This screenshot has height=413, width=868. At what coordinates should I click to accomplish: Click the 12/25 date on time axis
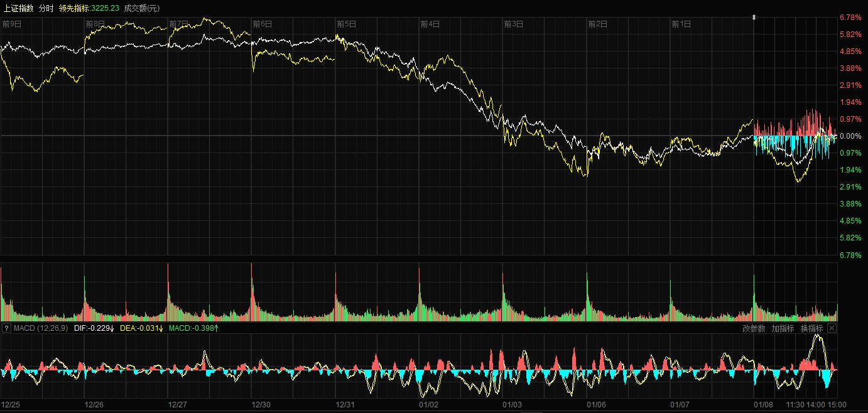pyautogui.click(x=11, y=405)
